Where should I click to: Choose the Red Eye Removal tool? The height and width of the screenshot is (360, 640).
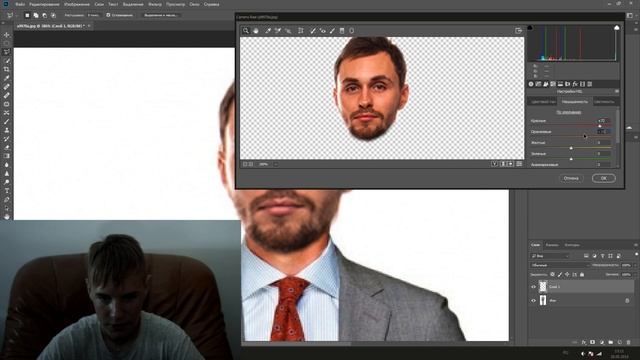322,31
